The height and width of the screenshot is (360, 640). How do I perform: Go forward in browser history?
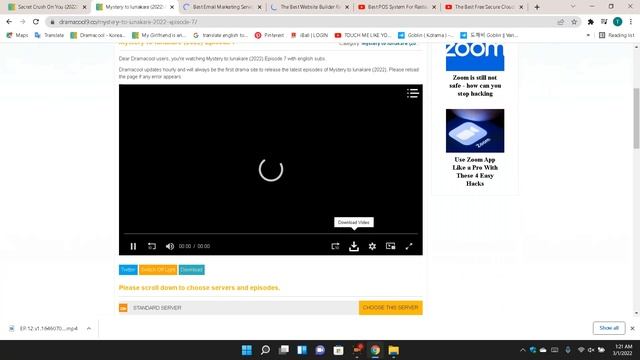[x=22, y=22]
